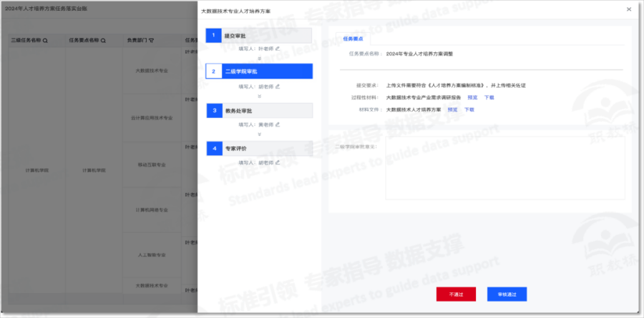The height and width of the screenshot is (318, 644).
Task: Click search icon beside 二级任务名称 column header
Action: coord(45,41)
